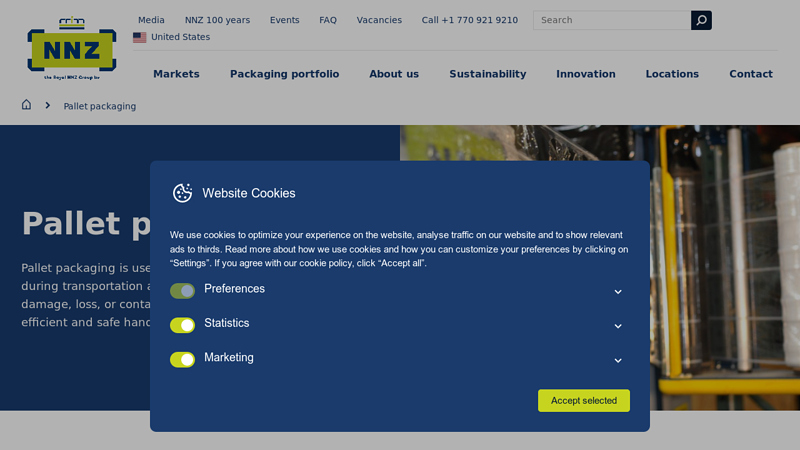Open the Contact menu item
800x450 pixels.
pos(750,74)
